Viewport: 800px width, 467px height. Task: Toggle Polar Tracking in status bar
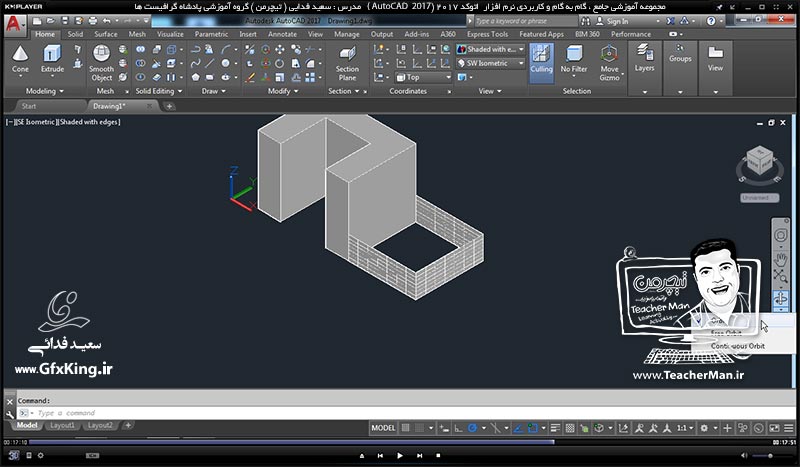pos(472,428)
